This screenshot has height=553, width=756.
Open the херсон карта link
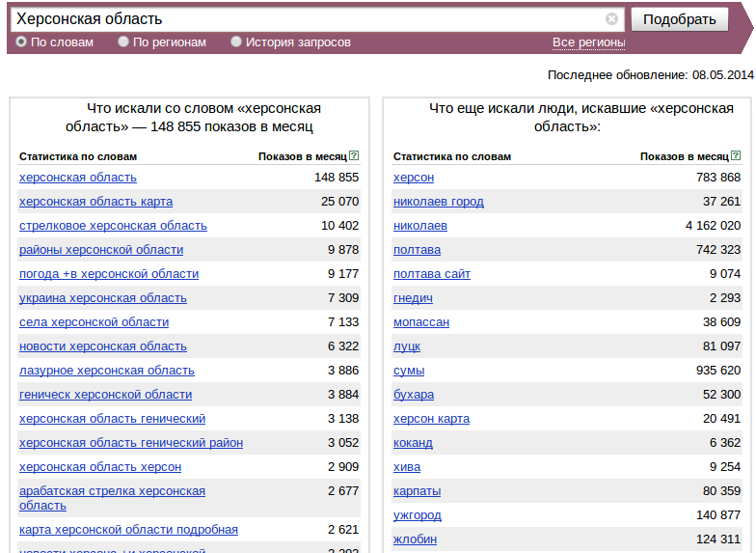coord(432,419)
